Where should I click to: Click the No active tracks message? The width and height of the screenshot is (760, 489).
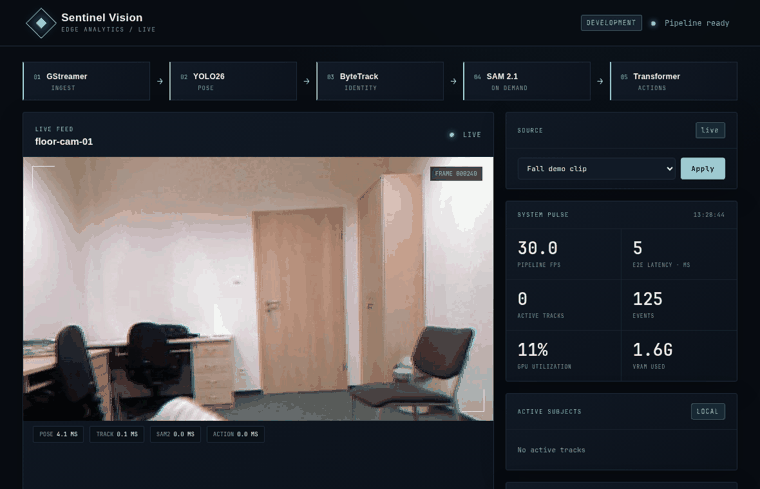coord(551,450)
